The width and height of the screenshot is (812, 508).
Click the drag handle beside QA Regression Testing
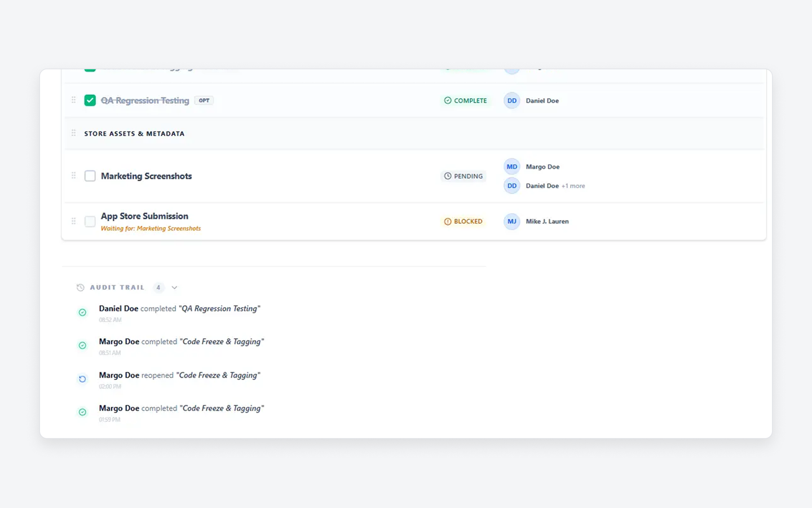[73, 100]
